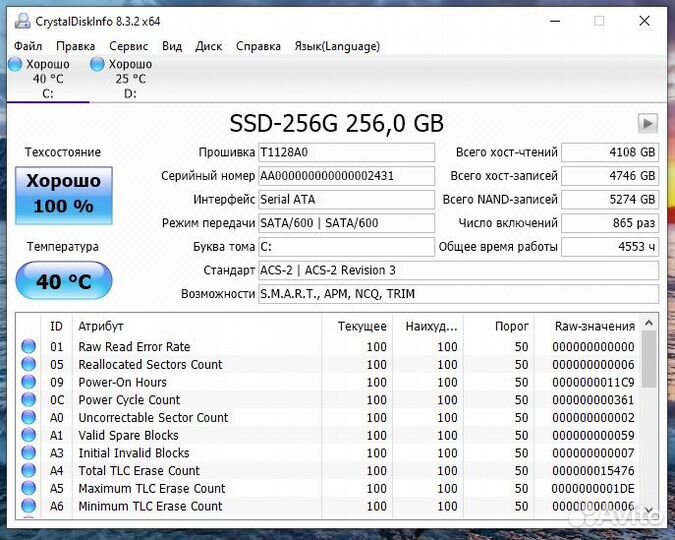Click the host reads value 4108 GB
The height and width of the screenshot is (540, 675).
click(x=610, y=152)
